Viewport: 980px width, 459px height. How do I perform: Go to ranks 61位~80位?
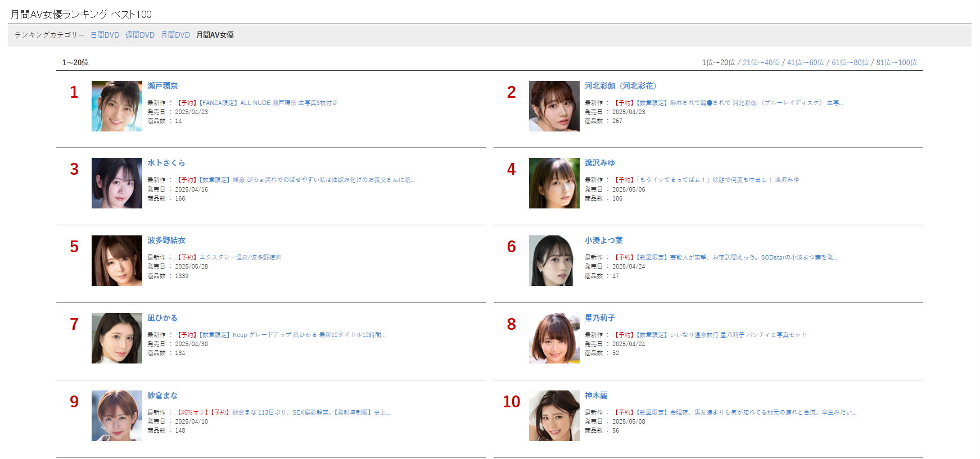(x=850, y=62)
